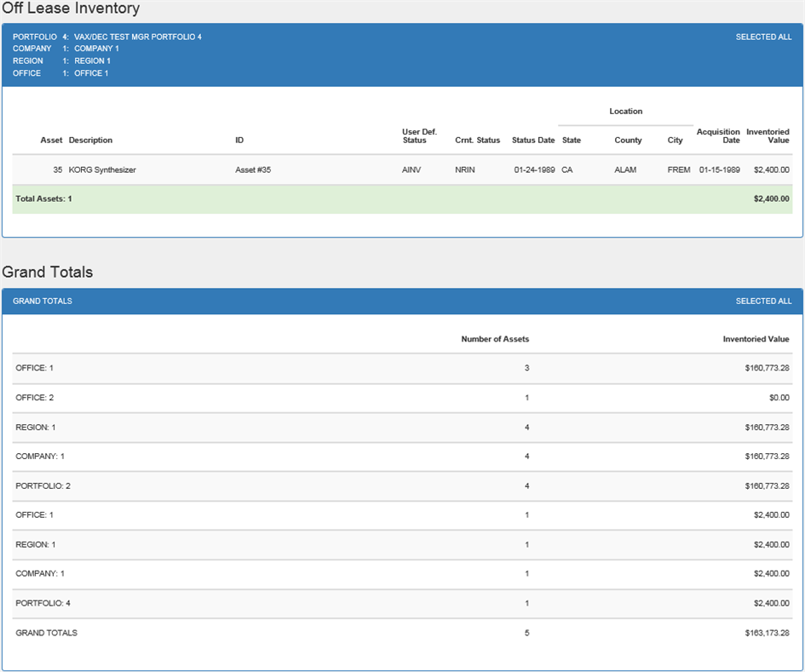The width and height of the screenshot is (805, 672).
Task: Click the 'OFFICE: 1' row showing $2,400.00
Action: pyautogui.click(x=402, y=515)
